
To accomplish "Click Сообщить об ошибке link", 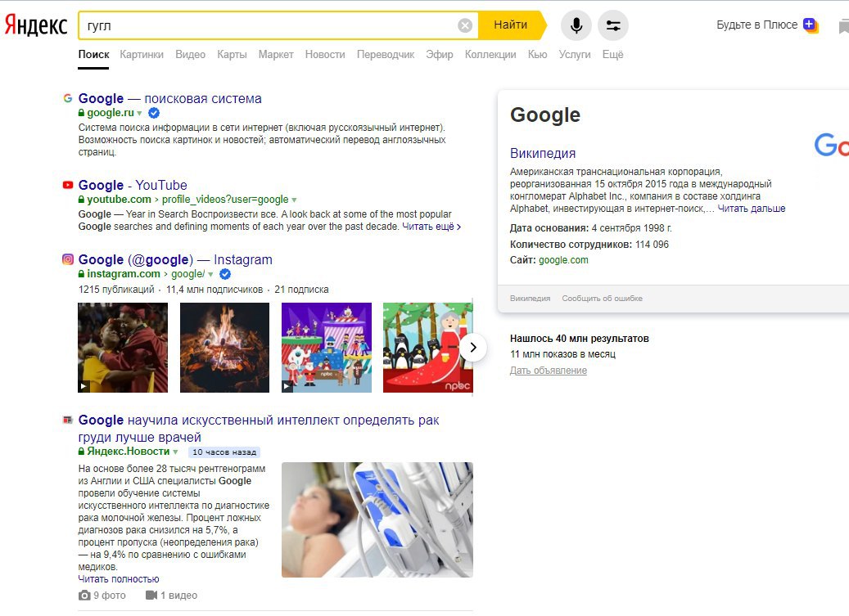I will coord(602,299).
